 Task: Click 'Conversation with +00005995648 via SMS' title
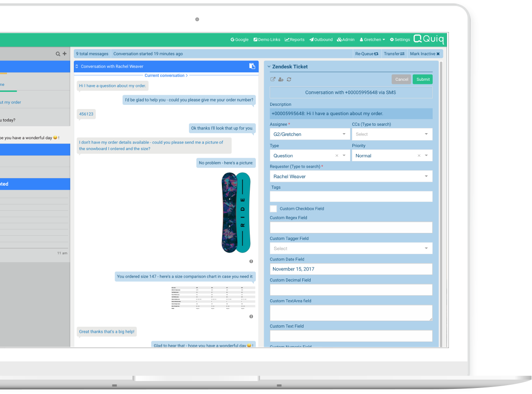pos(351,92)
